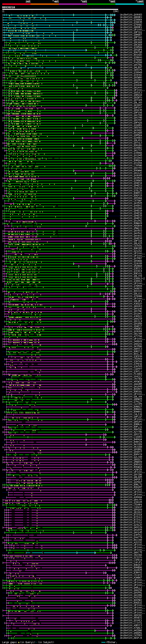Viewport: 146px width, 644px height.
Task: Click the red 20% identity legend bar
Action: pos(16,4)
